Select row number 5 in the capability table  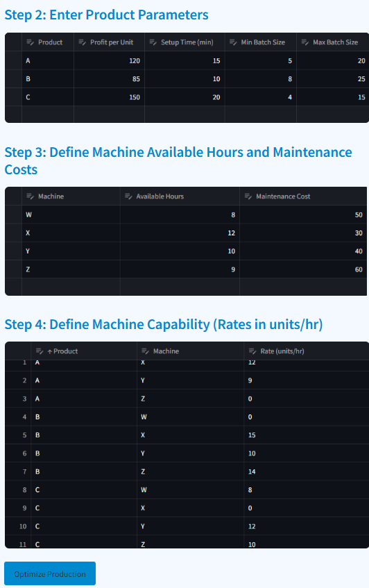point(18,435)
